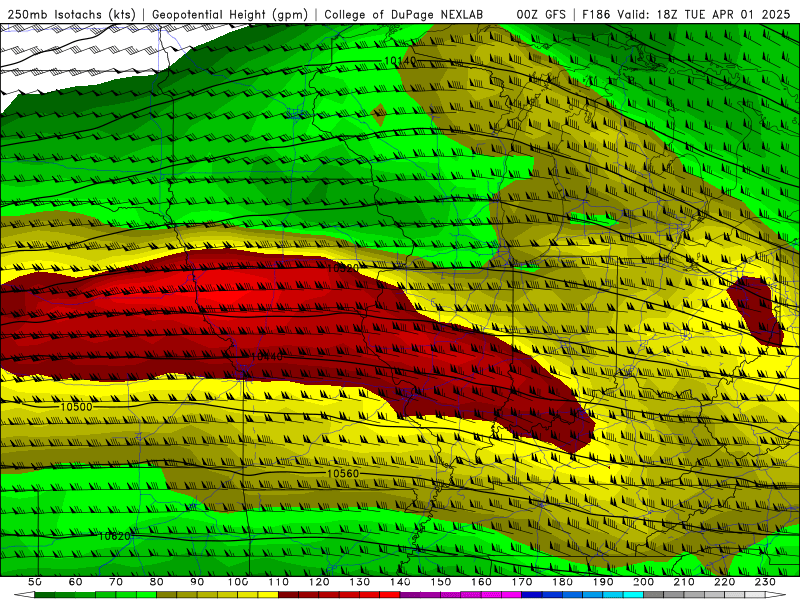This screenshot has width=800, height=600.
Task: Click the 10500 height contour label
Action: [77, 407]
